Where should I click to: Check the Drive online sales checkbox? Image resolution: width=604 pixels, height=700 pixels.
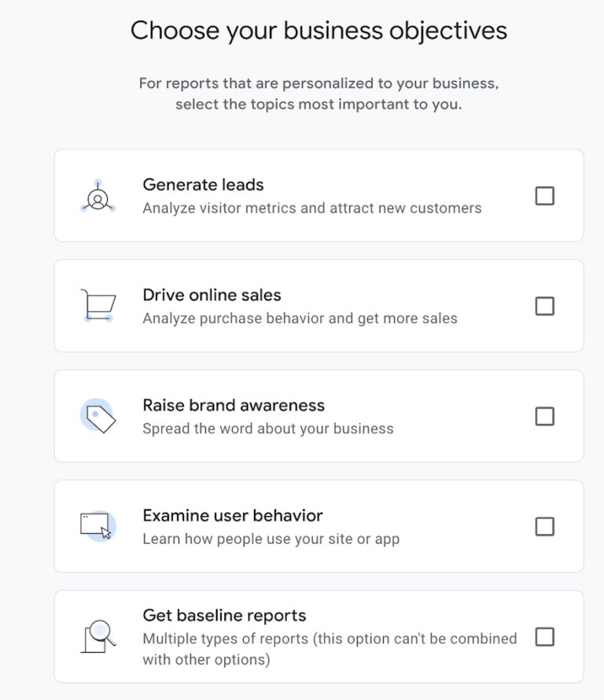[544, 306]
